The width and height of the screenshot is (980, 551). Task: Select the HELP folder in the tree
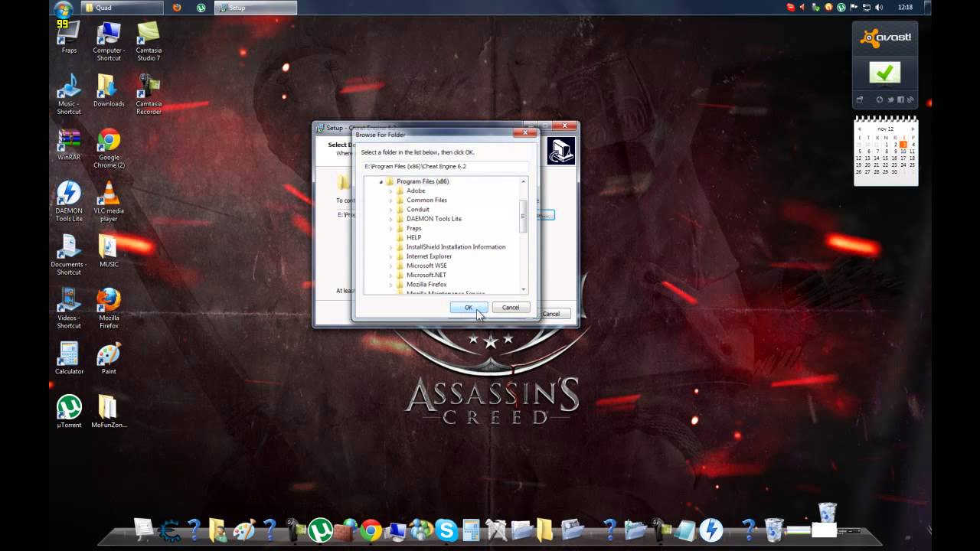click(413, 237)
